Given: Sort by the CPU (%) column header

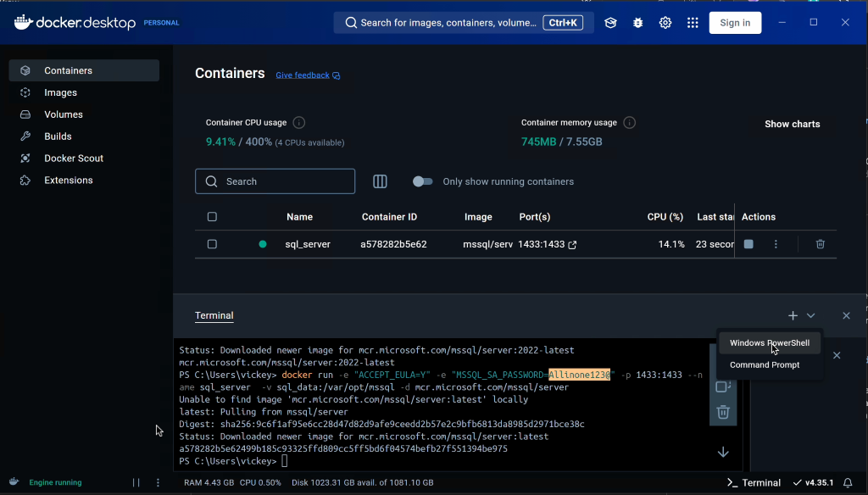Looking at the screenshot, I should (665, 217).
